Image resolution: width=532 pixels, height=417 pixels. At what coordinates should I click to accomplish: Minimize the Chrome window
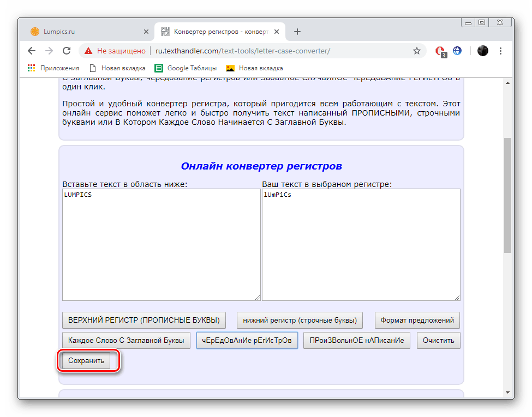(x=468, y=23)
